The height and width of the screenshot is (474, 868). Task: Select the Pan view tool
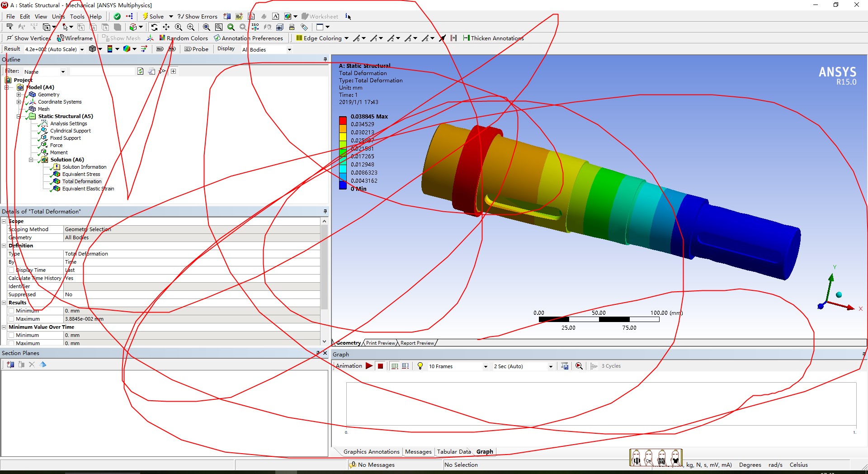point(166,27)
